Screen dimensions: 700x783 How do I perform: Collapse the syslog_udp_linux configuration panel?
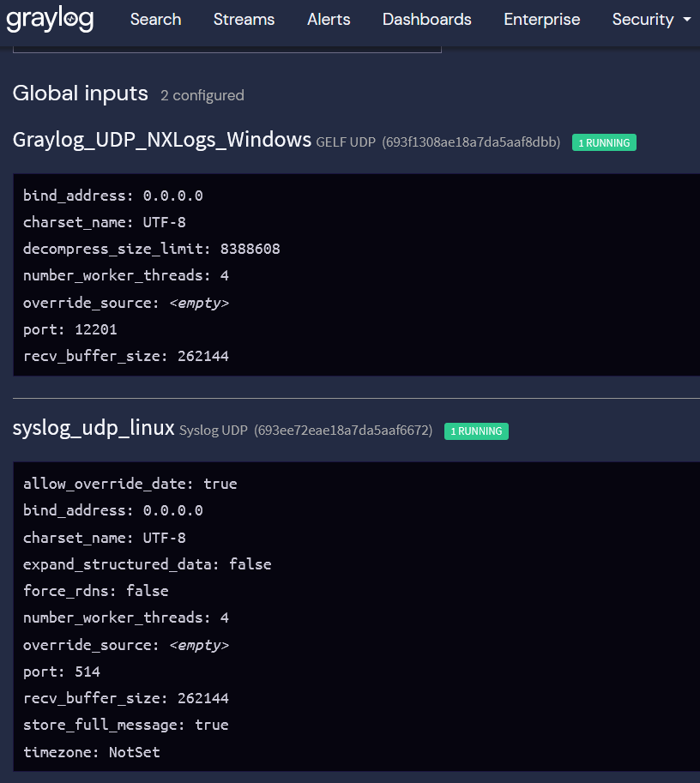94,428
